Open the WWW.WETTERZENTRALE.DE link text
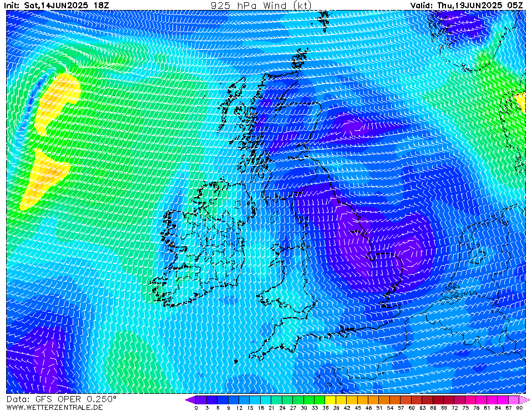 54,407
